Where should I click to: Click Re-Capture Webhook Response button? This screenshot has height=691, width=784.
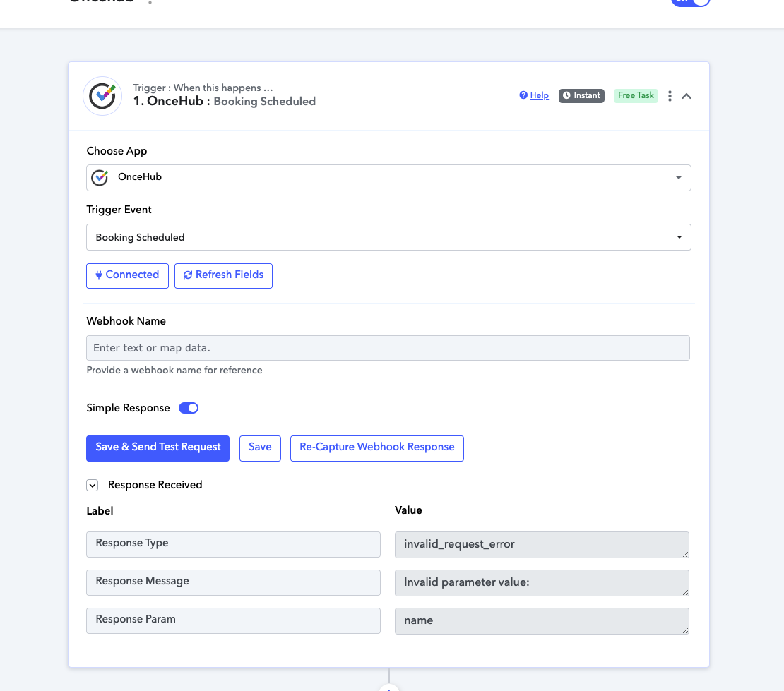[x=377, y=448]
